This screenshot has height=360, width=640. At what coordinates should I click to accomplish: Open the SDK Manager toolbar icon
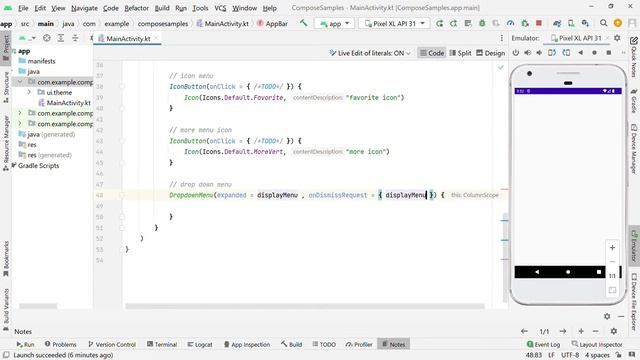[585, 24]
